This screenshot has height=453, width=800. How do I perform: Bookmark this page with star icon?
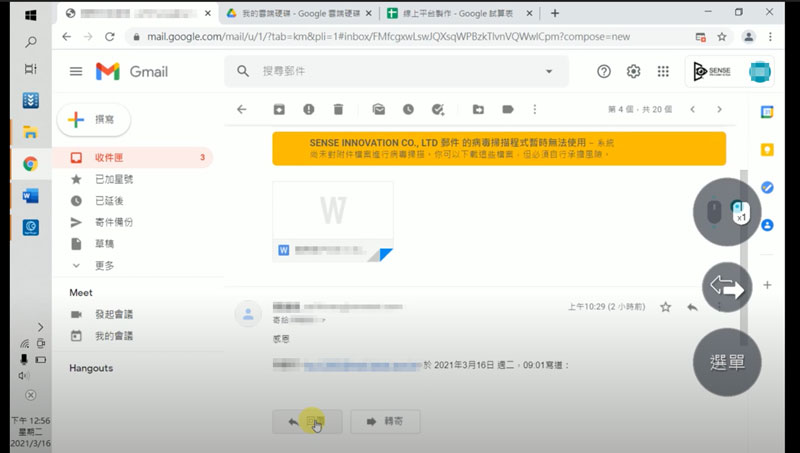(721, 37)
